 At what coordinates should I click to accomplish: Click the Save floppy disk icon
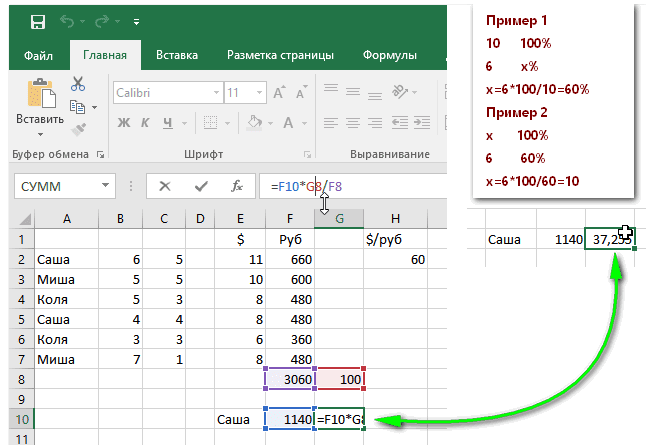tap(37, 21)
